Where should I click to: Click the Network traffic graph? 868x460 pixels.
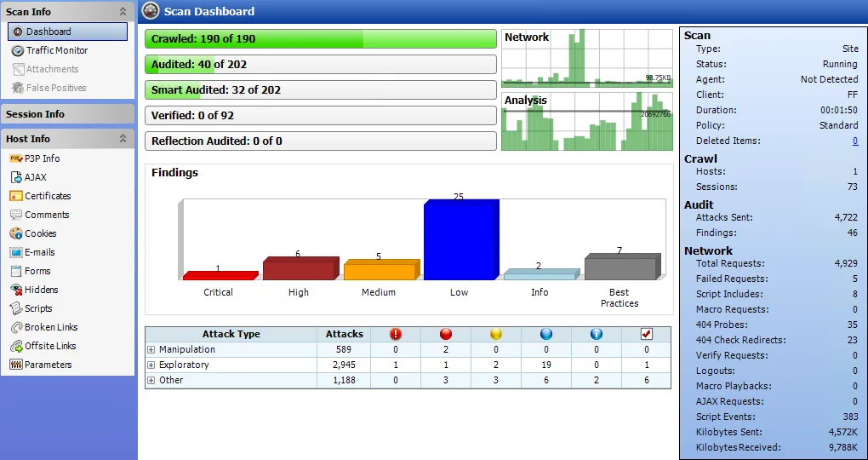(587, 59)
